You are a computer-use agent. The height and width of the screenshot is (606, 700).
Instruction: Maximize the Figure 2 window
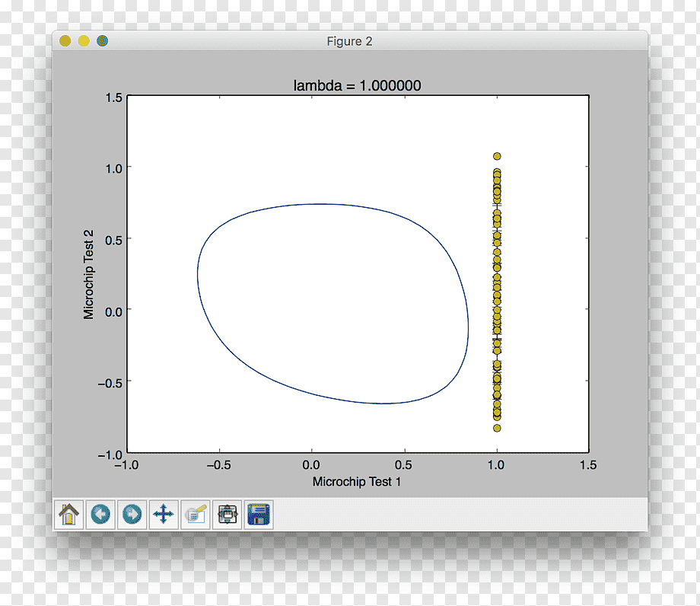point(102,41)
